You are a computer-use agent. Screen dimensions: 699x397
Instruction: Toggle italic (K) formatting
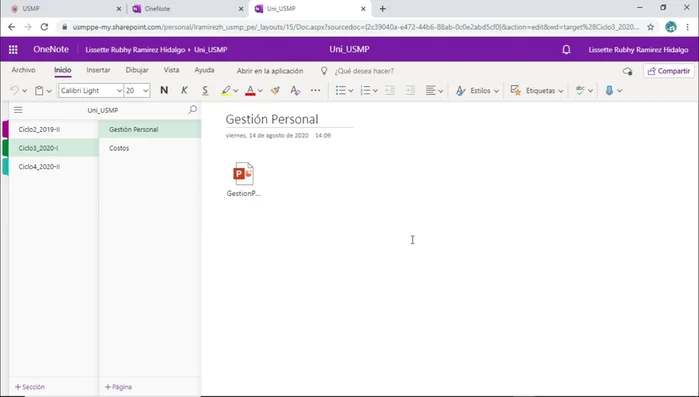pyautogui.click(x=184, y=90)
